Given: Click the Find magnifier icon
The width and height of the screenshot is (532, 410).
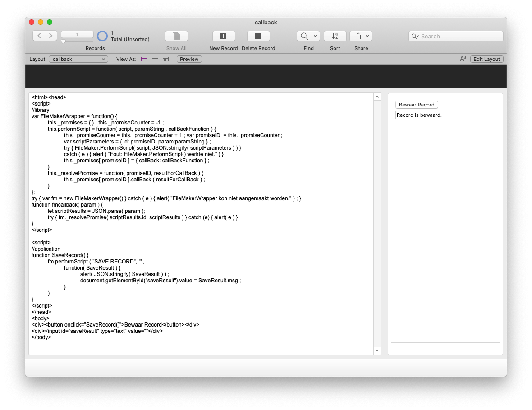Looking at the screenshot, I should (x=304, y=36).
